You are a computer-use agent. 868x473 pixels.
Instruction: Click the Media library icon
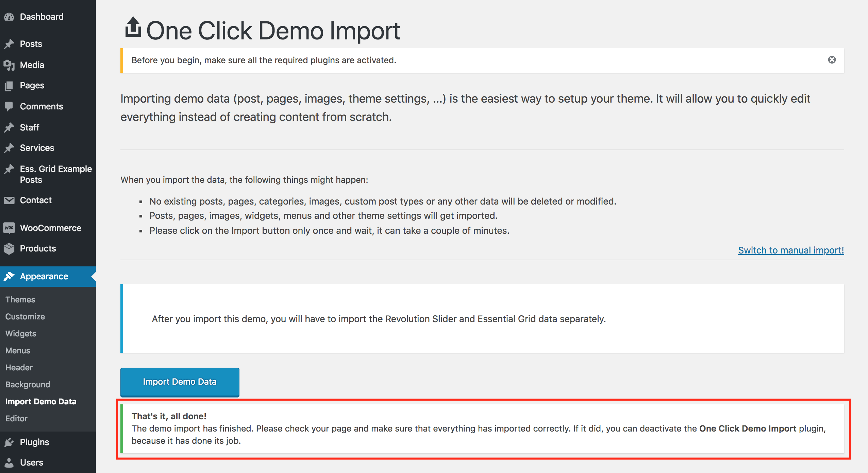click(9, 65)
